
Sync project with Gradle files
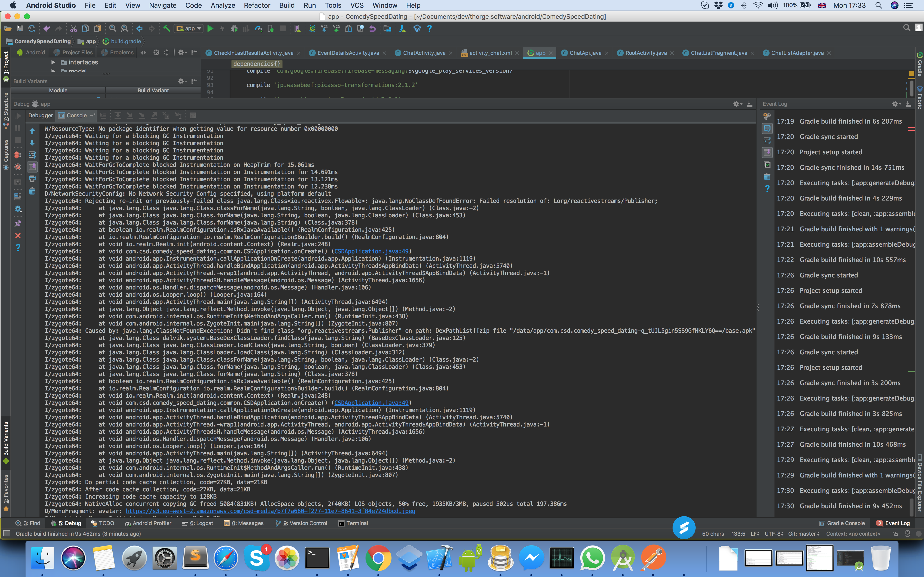(313, 28)
